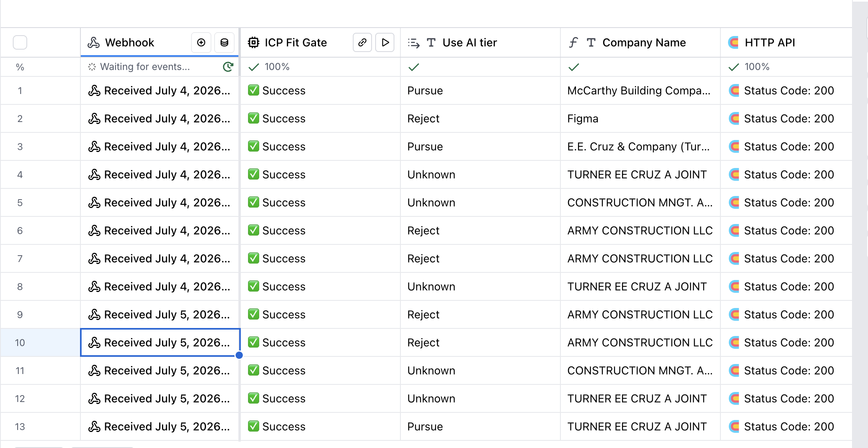Open the database icon in Webhook header
The image size is (868, 448).
point(224,42)
